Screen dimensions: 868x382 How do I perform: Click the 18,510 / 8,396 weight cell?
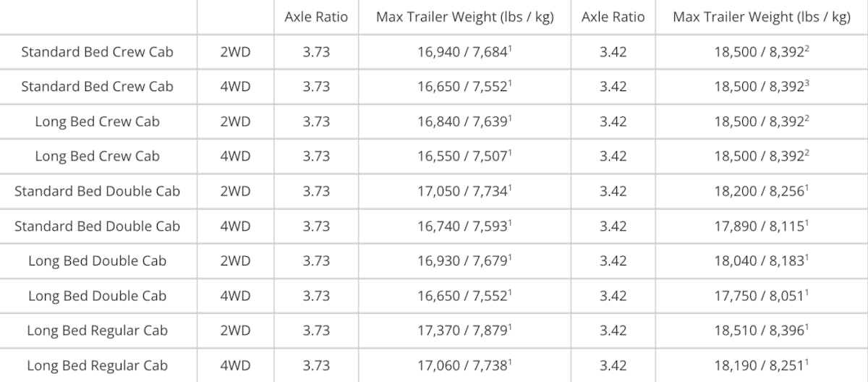(761, 331)
